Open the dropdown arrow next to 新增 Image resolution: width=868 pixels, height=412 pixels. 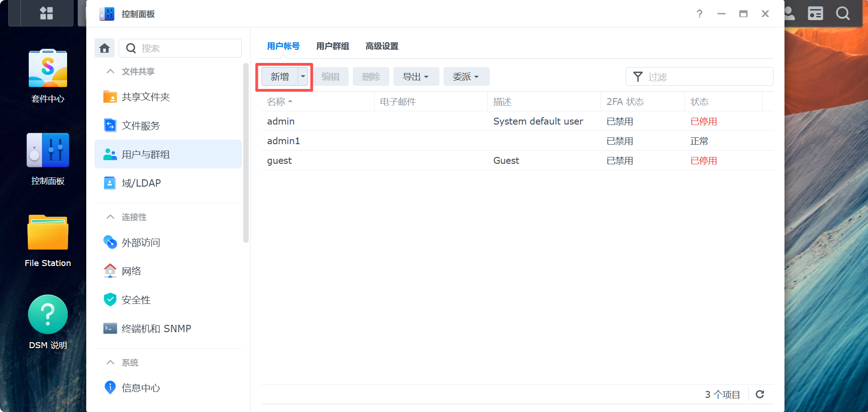coord(303,76)
